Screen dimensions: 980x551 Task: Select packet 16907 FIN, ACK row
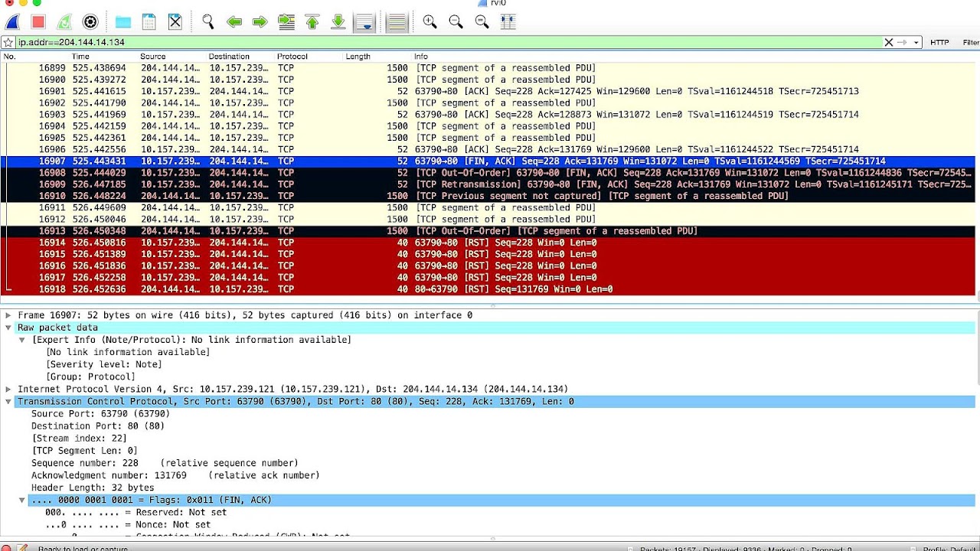click(488, 161)
